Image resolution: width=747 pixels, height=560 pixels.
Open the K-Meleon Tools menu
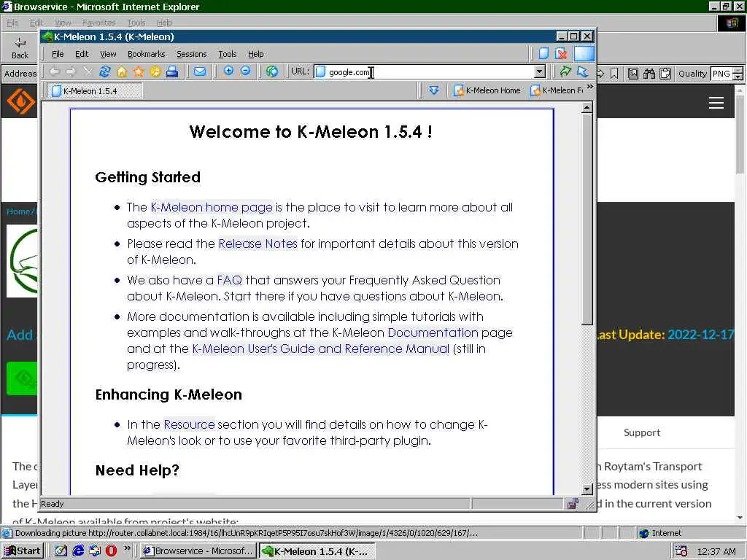tap(228, 54)
